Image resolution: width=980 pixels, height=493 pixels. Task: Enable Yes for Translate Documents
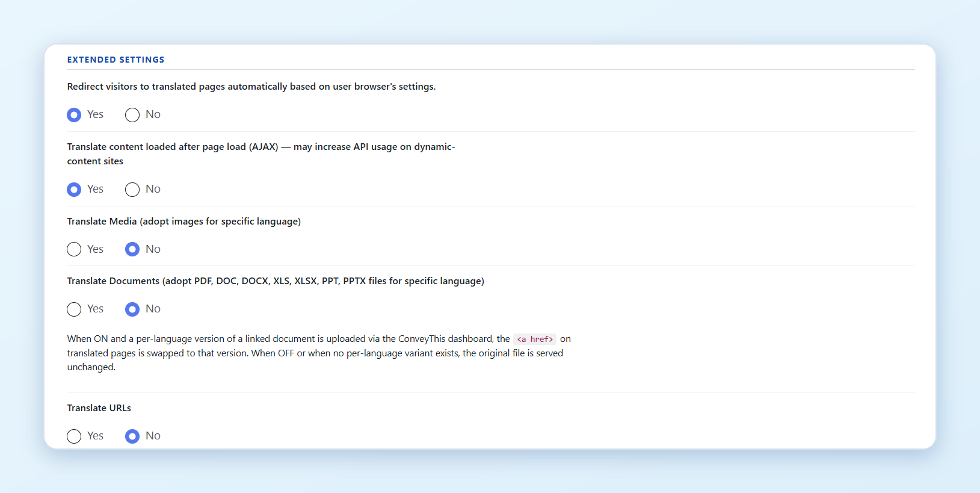tap(74, 309)
